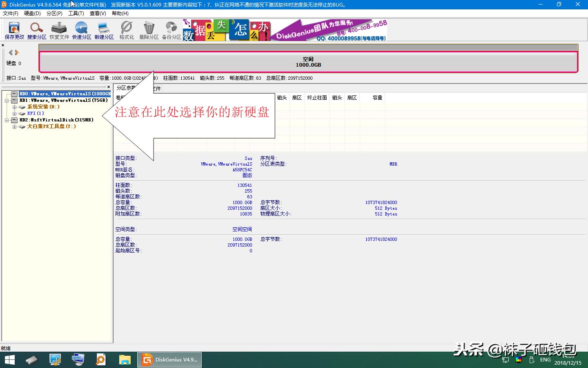Open File Explorer from the taskbar
The height and width of the screenshot is (368, 588).
click(125, 360)
